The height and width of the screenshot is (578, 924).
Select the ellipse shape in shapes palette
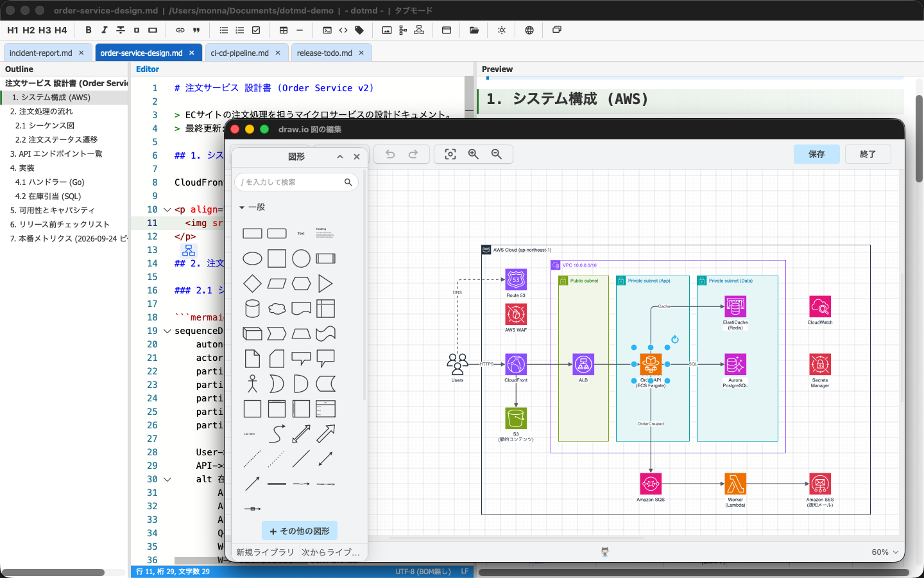coord(252,259)
